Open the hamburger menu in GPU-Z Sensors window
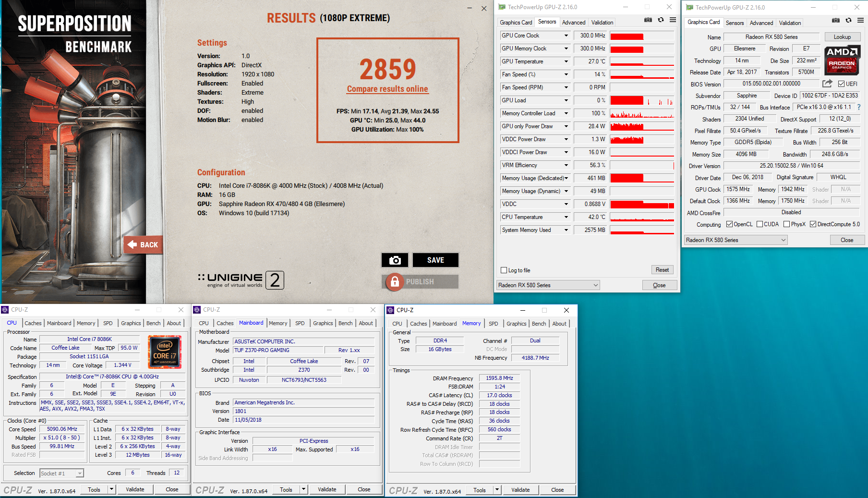 tap(673, 20)
